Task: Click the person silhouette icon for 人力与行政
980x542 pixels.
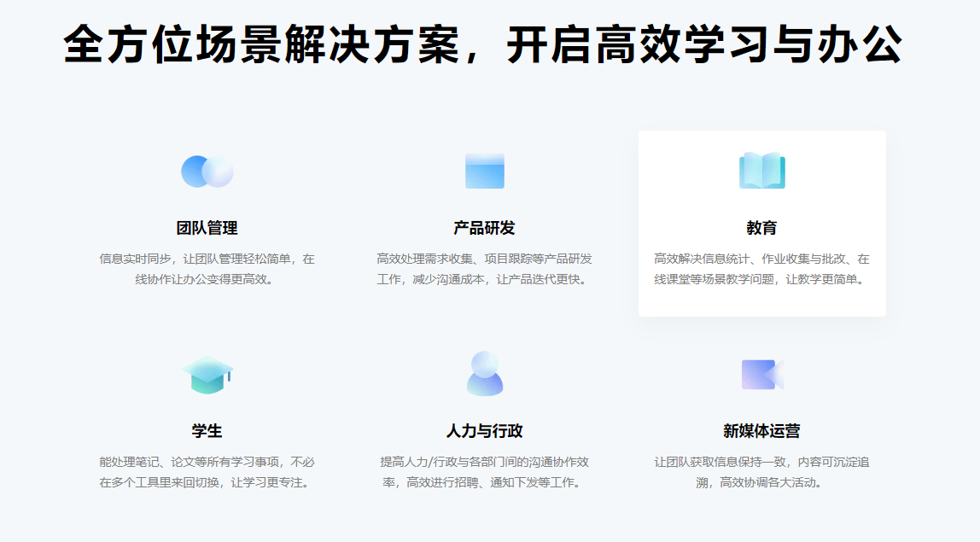Action: 484,374
